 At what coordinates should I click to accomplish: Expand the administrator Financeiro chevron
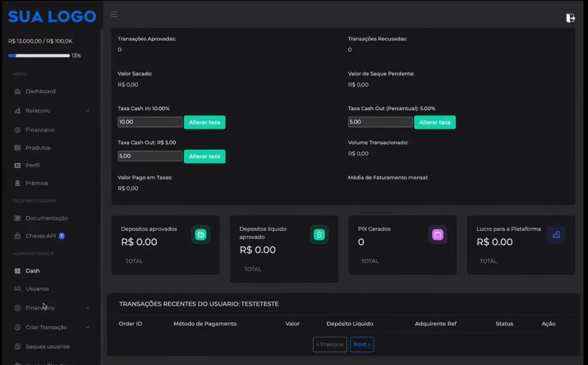88,308
